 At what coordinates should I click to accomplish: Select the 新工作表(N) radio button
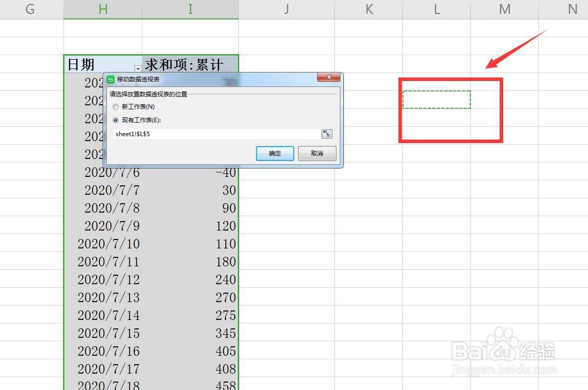(x=116, y=106)
